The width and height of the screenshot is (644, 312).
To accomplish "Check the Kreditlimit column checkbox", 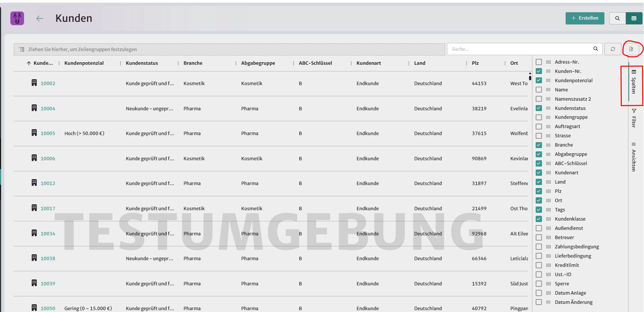I will [539, 265].
